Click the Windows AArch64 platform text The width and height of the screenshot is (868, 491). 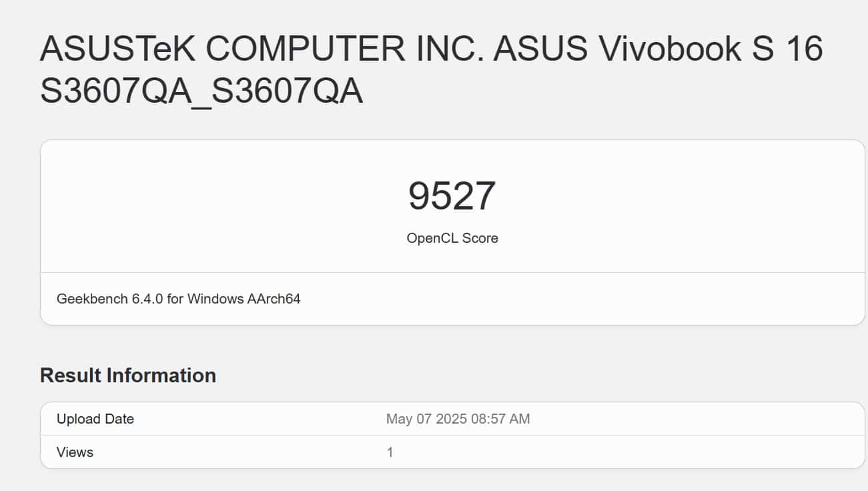244,299
